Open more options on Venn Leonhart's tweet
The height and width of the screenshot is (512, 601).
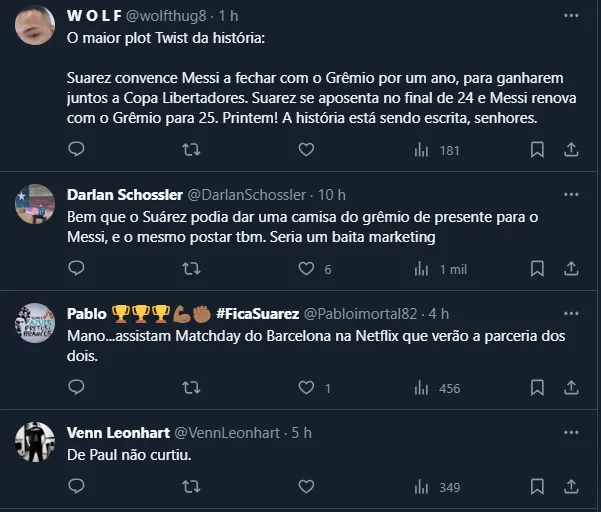pos(571,432)
